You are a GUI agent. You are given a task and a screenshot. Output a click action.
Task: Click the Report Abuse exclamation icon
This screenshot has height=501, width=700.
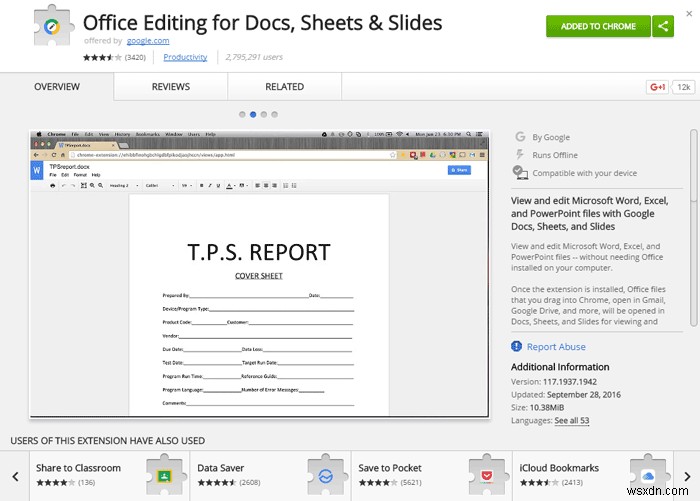click(x=517, y=347)
